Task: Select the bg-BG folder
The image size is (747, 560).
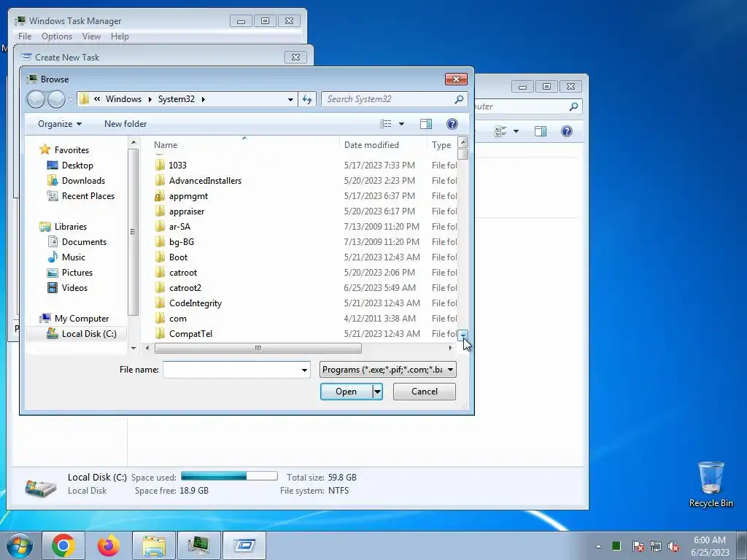Action: pyautogui.click(x=182, y=242)
